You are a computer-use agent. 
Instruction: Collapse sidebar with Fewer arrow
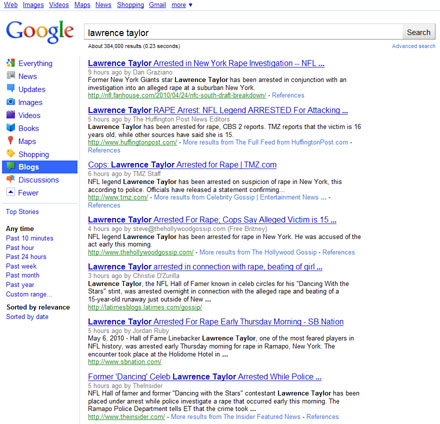[x=11, y=192]
